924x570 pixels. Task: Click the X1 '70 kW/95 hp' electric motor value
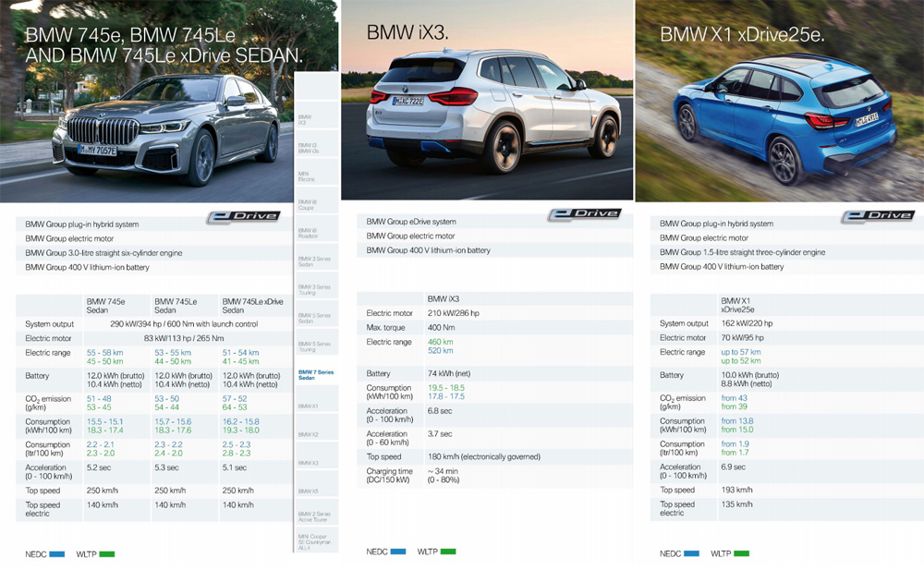point(743,338)
